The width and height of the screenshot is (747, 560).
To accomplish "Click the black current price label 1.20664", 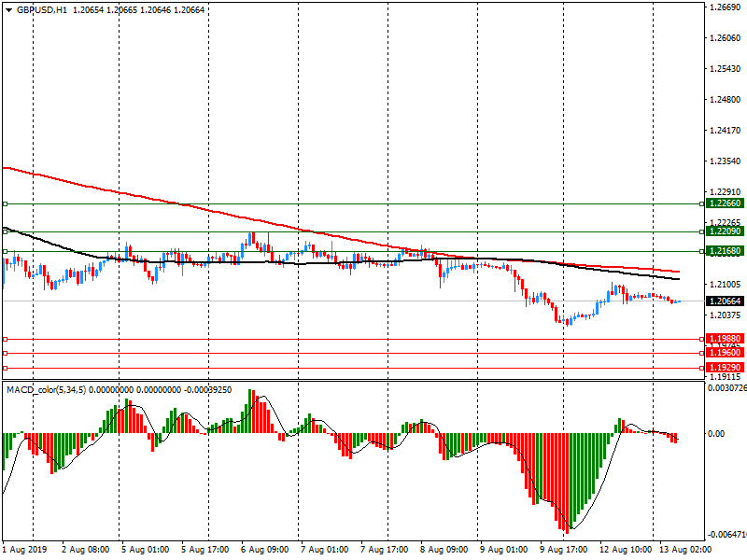I will (x=725, y=301).
